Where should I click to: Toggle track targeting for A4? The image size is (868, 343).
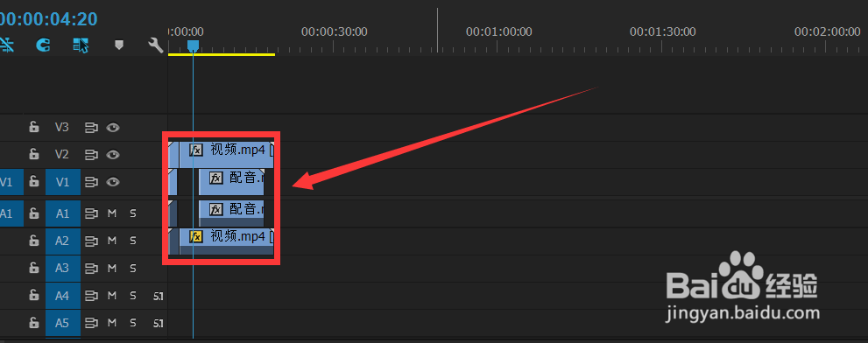click(62, 296)
